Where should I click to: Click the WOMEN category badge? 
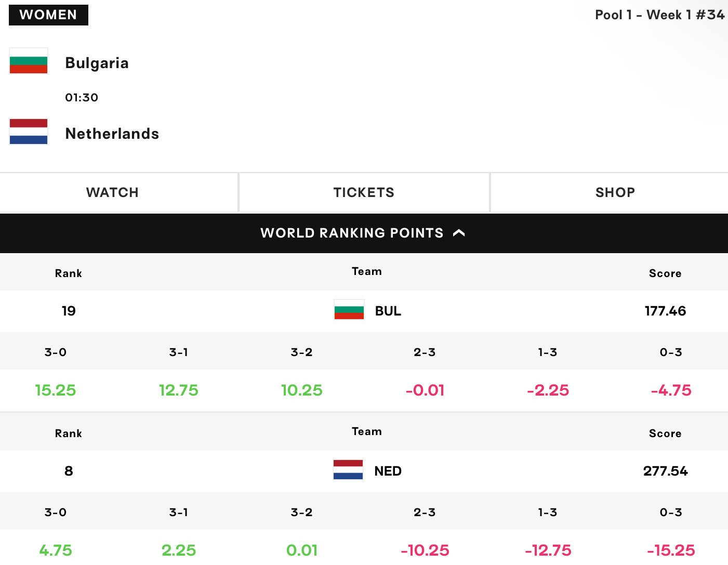[48, 15]
